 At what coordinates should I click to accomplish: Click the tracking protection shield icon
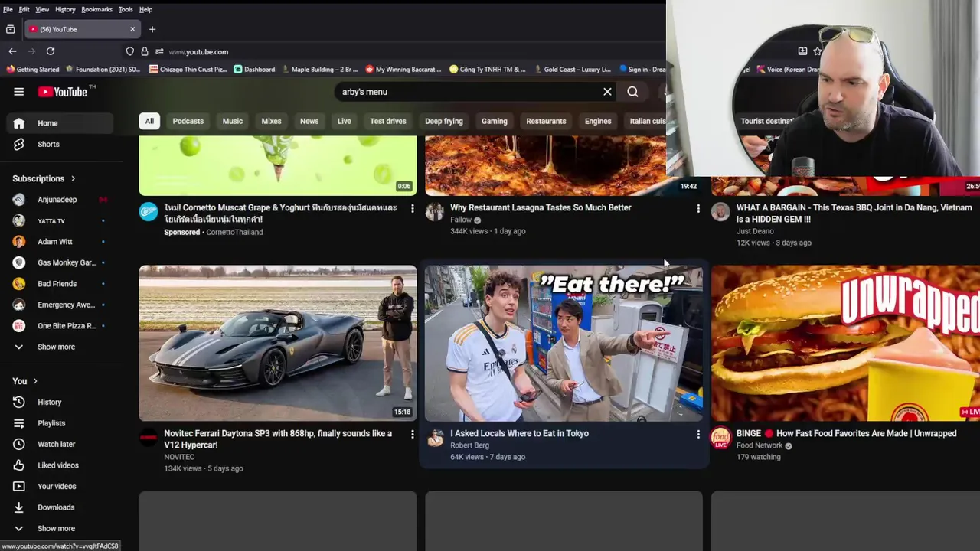pos(129,51)
